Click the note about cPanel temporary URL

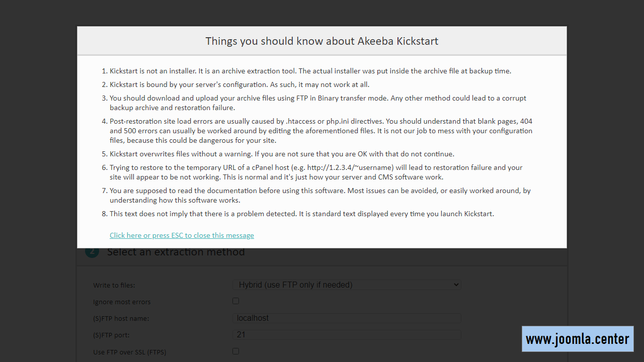click(316, 172)
